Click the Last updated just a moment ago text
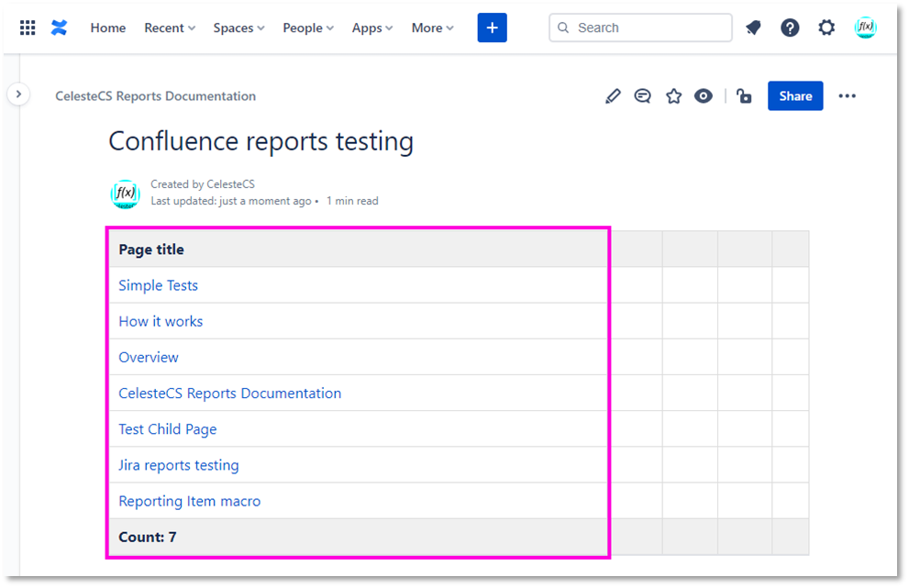Screen dimensions: 909x588 [x=231, y=201]
